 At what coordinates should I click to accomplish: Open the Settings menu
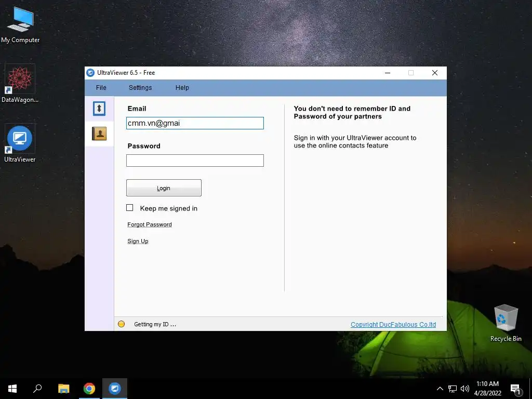(x=140, y=87)
